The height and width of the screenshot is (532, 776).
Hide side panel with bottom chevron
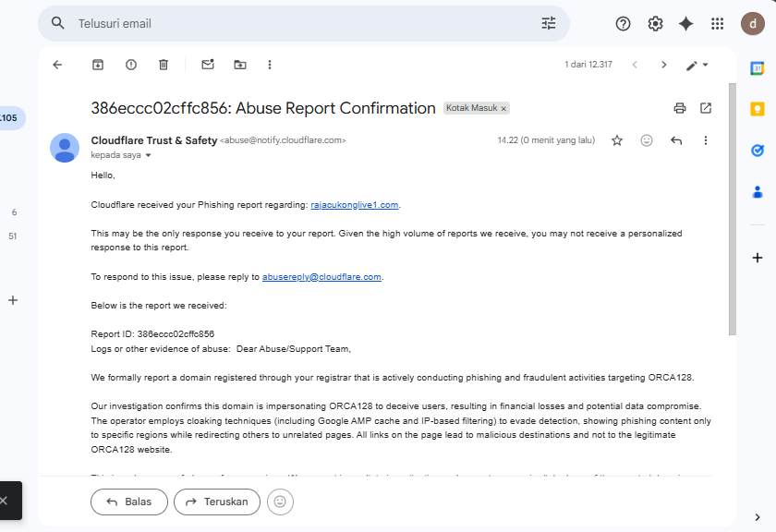pyautogui.click(x=758, y=517)
